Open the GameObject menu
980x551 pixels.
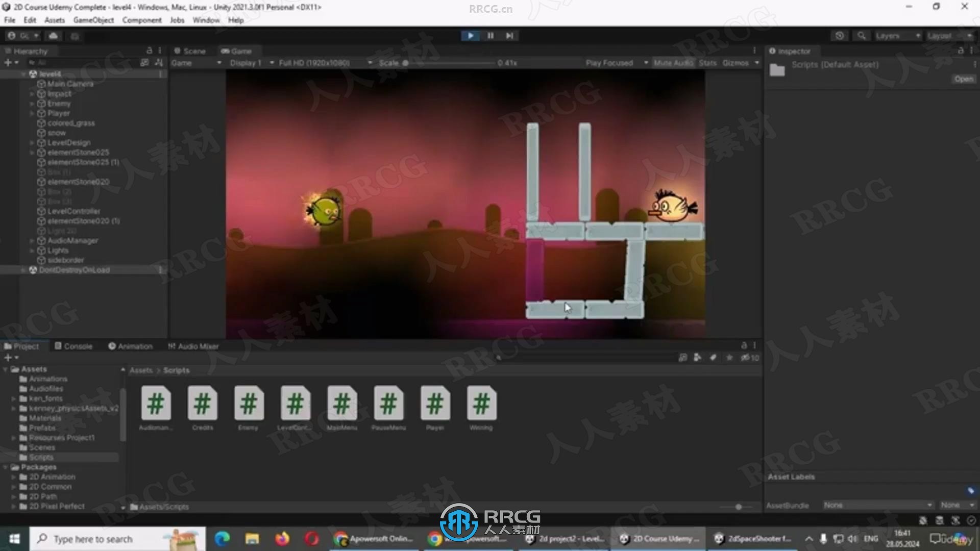94,20
